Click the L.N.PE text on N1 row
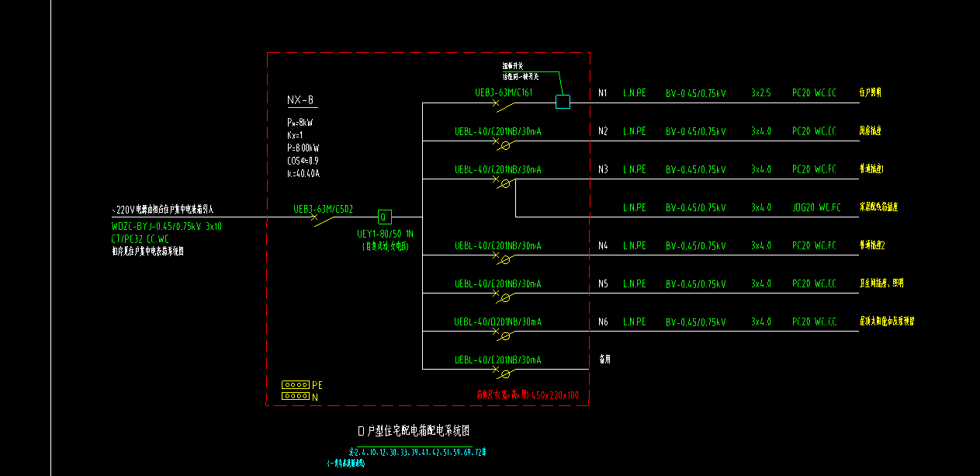The image size is (980, 476). click(634, 93)
